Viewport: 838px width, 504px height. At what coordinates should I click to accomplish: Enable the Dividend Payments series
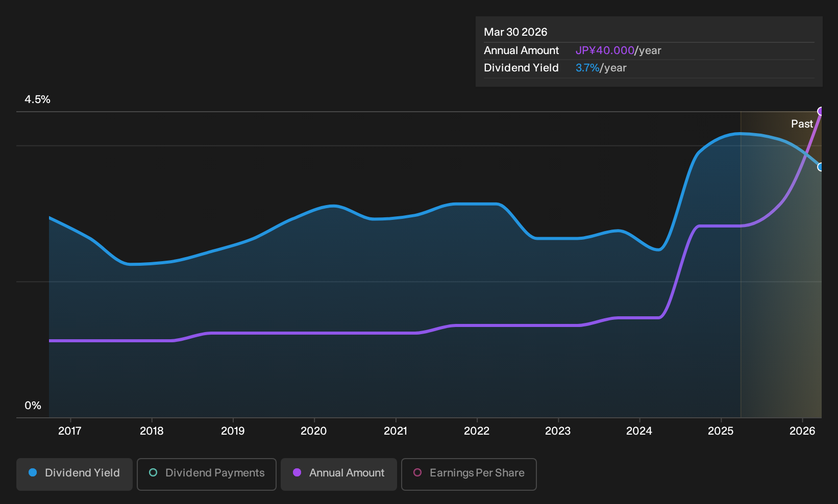[x=207, y=474]
